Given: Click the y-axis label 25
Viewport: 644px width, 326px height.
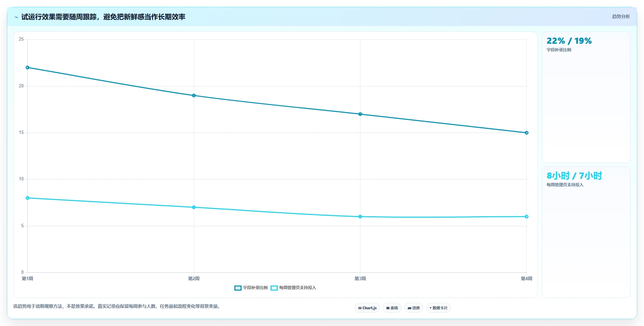Looking at the screenshot, I should point(21,39).
